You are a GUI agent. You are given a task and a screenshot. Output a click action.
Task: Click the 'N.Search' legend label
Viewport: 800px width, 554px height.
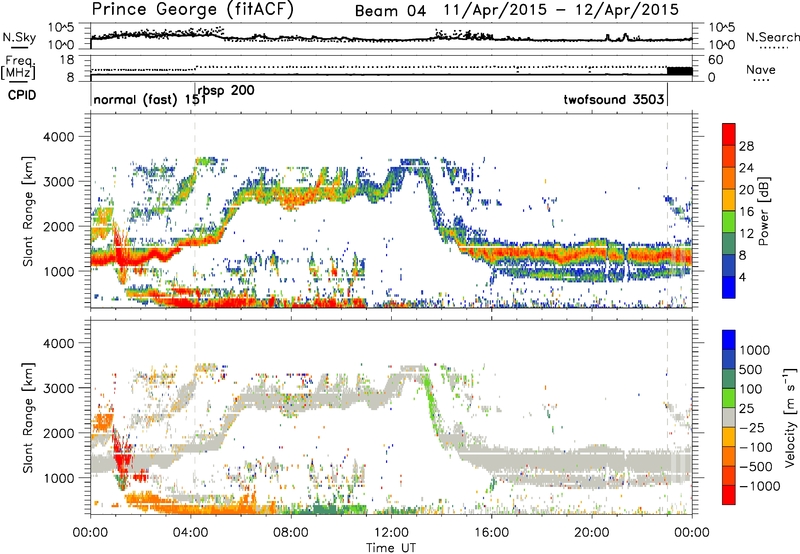[772, 37]
